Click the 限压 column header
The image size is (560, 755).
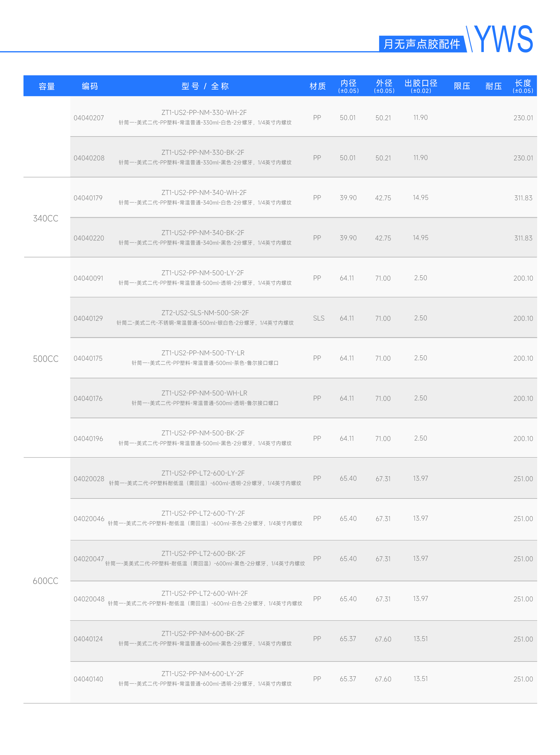[x=462, y=86]
